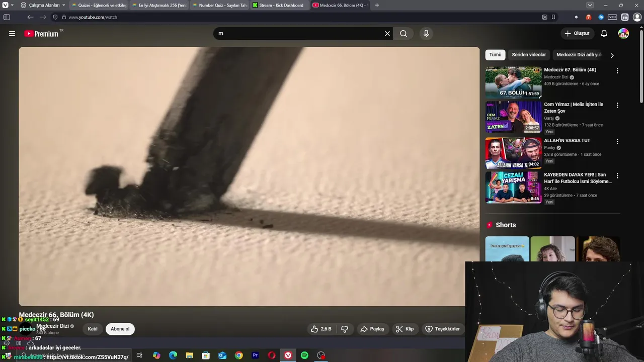Open Adobe Premiere Pro from taskbar

[x=255, y=355]
